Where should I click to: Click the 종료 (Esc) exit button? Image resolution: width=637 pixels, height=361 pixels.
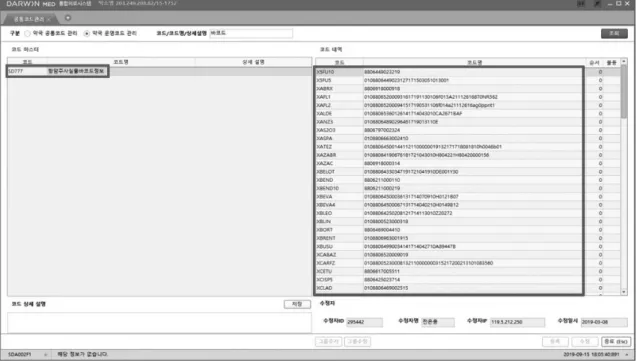point(616,342)
